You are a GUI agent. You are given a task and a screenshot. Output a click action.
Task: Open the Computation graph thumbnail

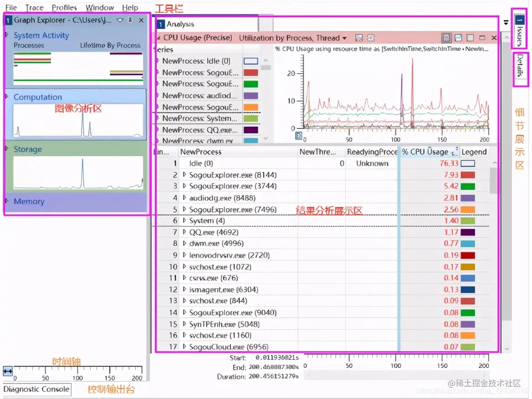[78, 120]
